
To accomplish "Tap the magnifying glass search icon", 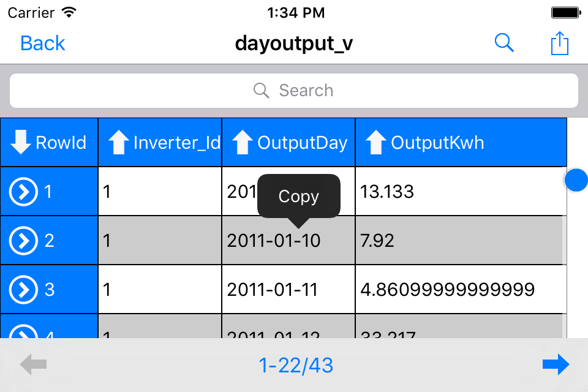I will coord(503,43).
